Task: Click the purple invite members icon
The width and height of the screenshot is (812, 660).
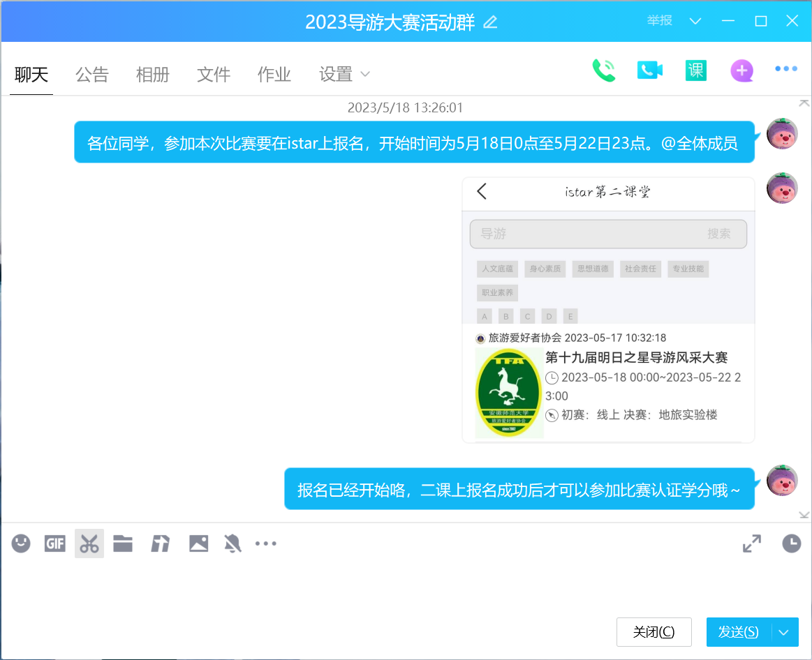Action: (x=741, y=70)
